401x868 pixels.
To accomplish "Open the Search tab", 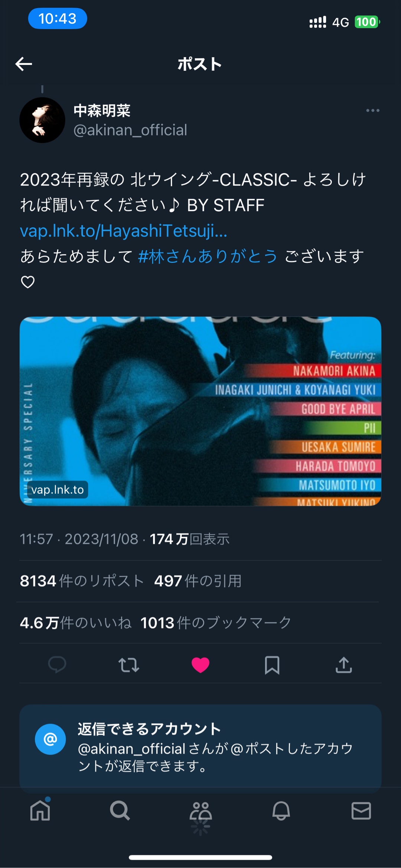I will 120,810.
